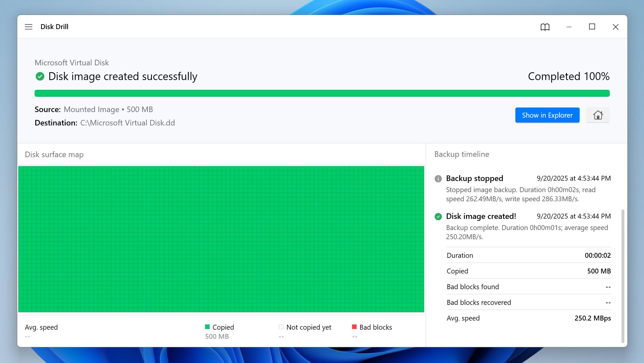Viewport: 644px width, 363px height.
Task: Click the info icon beside Backup stopped
Action: 438,179
